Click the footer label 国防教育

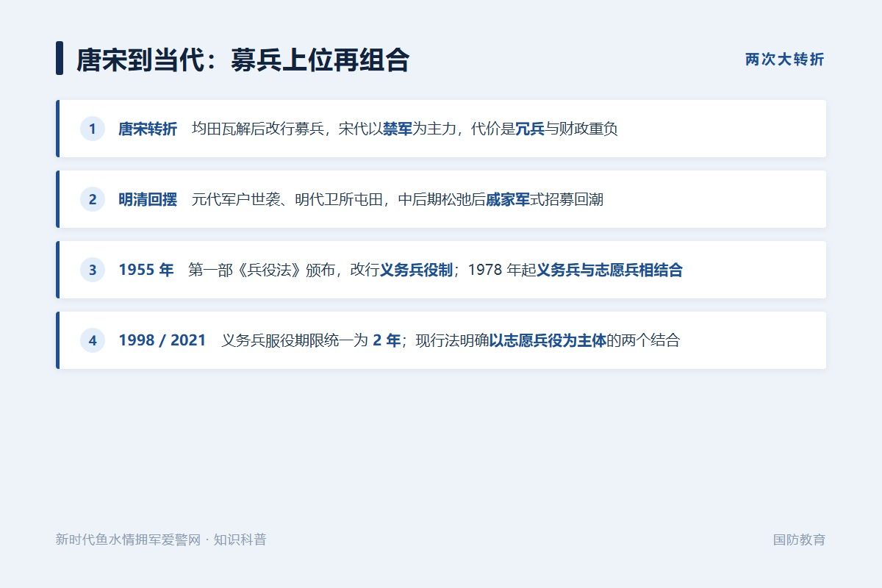[799, 539]
